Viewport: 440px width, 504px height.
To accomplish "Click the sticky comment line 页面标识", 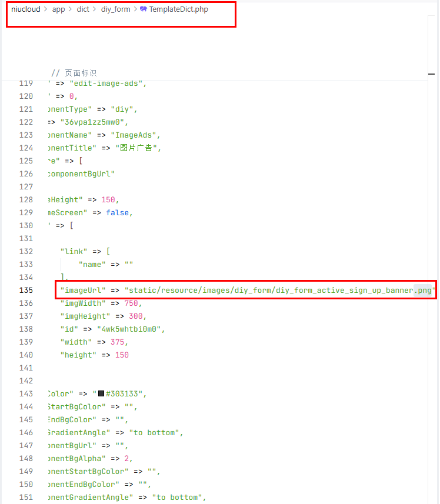I will pyautogui.click(x=74, y=73).
